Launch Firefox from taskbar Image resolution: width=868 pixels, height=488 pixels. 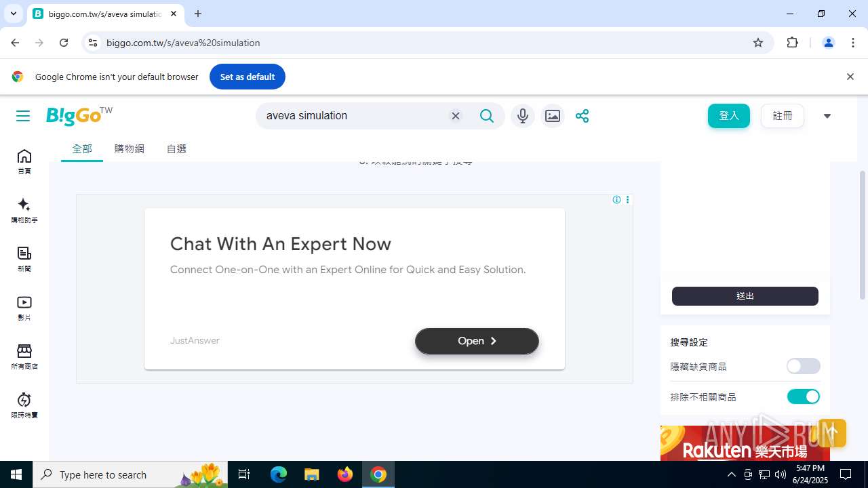click(x=345, y=474)
